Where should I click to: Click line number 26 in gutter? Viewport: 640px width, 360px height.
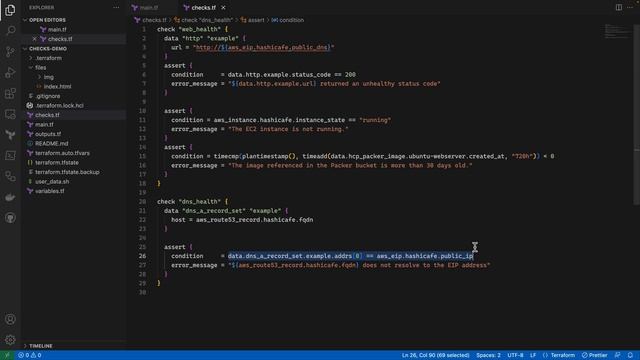[142, 256]
